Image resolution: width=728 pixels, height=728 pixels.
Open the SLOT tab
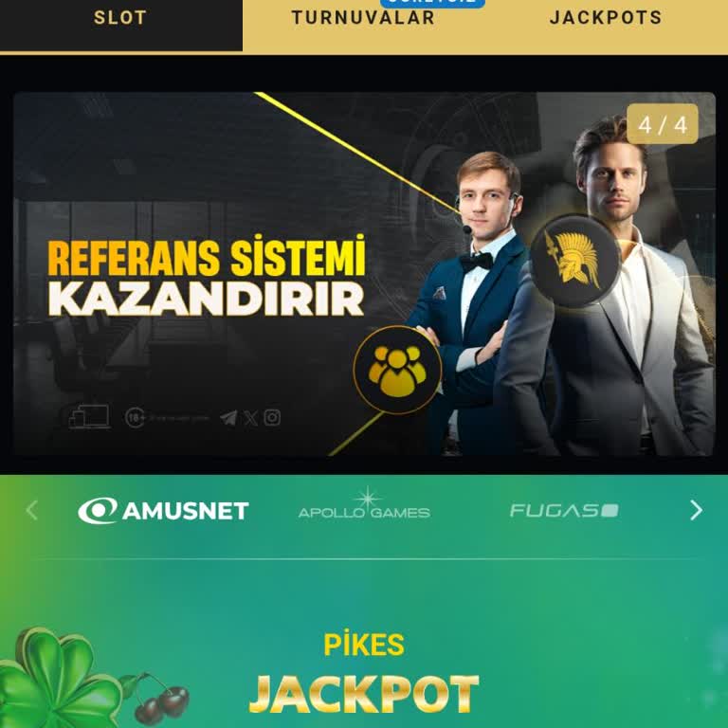pyautogui.click(x=120, y=19)
